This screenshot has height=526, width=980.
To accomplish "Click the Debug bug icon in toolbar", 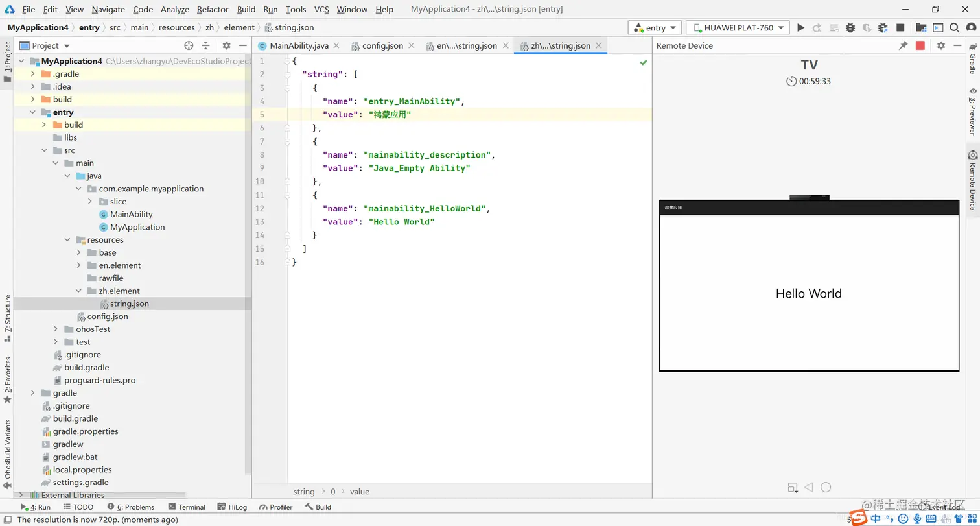I will 850,28.
